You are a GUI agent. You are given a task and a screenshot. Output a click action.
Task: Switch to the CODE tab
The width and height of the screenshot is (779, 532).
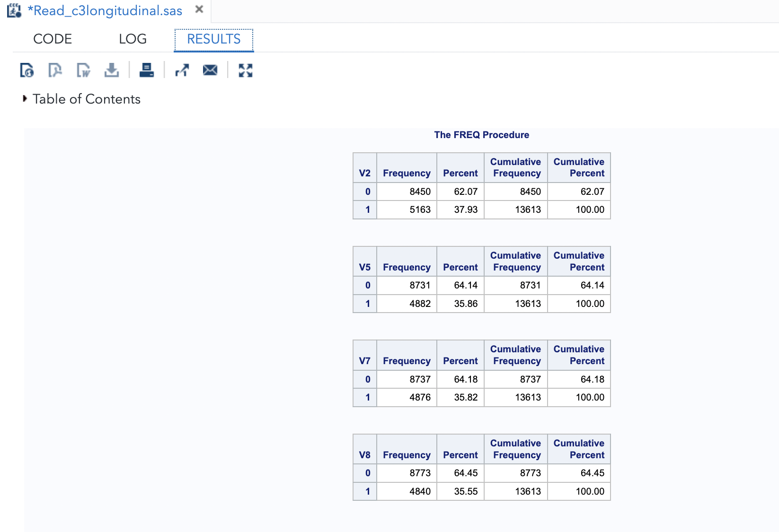pos(53,39)
